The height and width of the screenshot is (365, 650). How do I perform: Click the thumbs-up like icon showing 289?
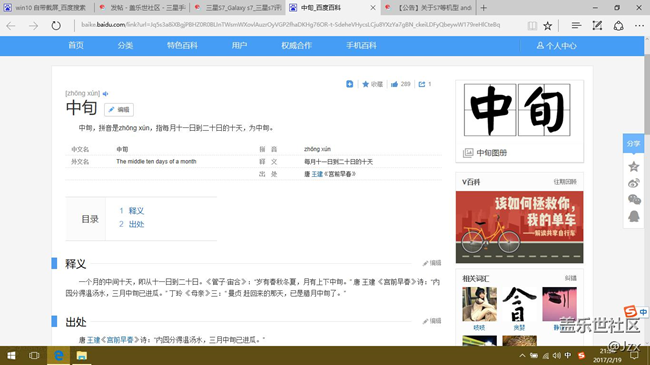[400, 84]
